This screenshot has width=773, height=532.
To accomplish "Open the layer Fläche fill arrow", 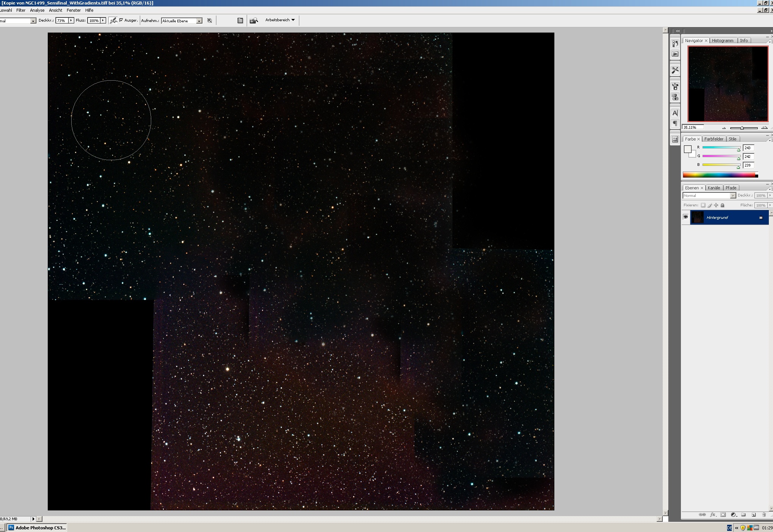I will click(770, 205).
